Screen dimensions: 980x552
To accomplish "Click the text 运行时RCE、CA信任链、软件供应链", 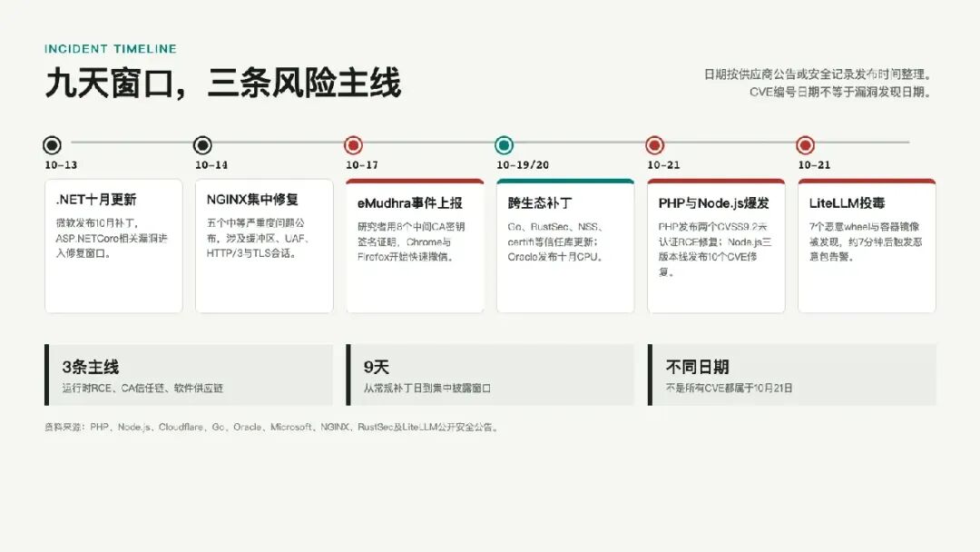I will coord(142,389).
